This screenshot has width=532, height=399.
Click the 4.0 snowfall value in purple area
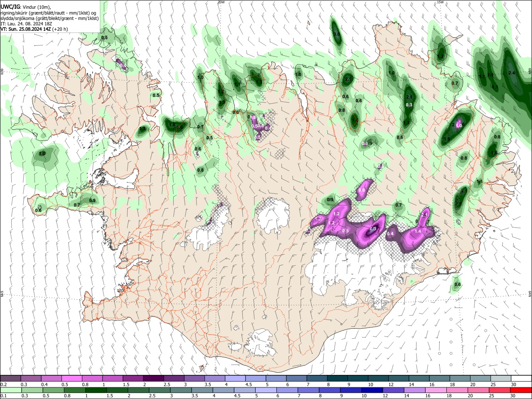pyautogui.click(x=372, y=229)
